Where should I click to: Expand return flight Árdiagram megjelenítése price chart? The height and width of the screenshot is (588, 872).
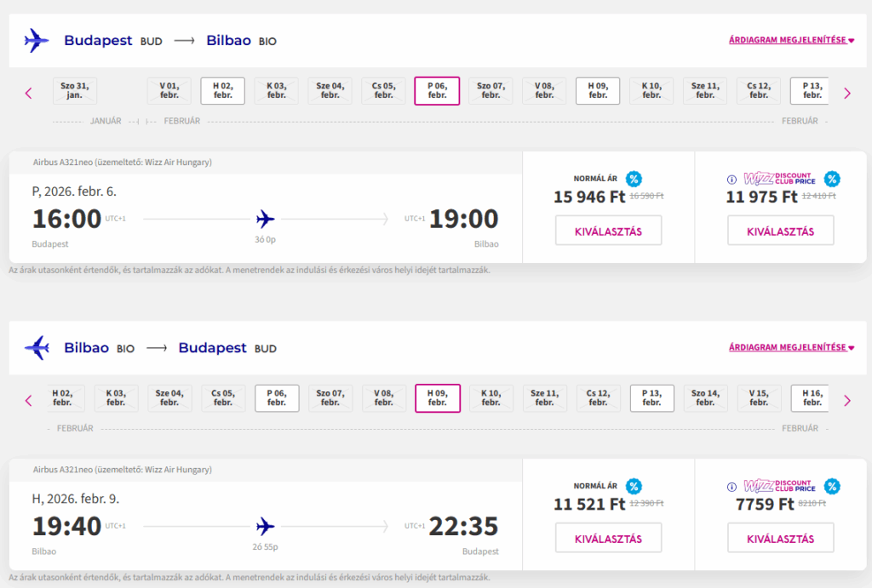pyautogui.click(x=792, y=347)
